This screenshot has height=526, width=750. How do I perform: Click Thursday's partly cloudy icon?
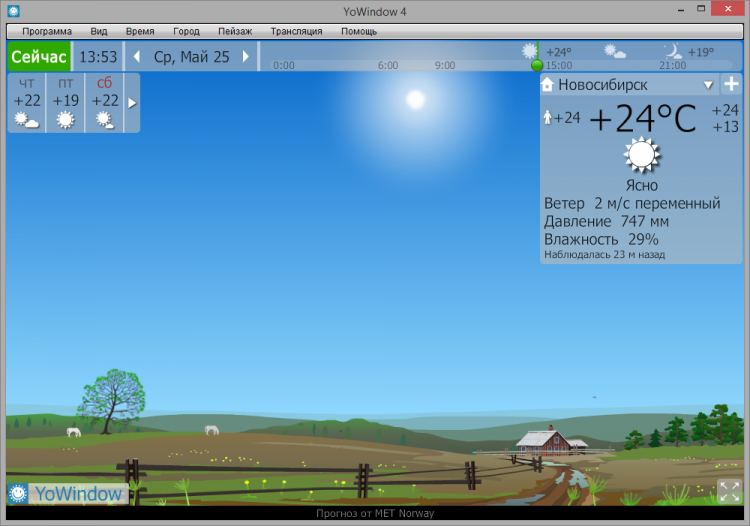(x=26, y=120)
